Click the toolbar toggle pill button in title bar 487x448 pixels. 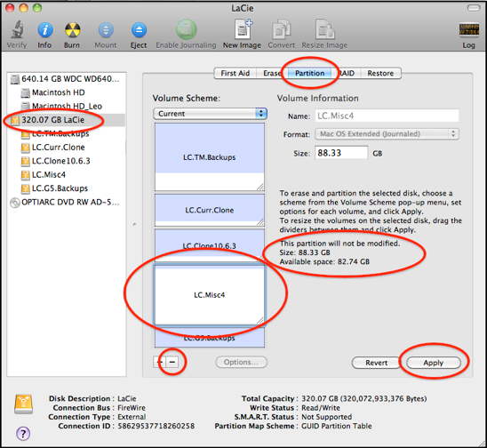pyautogui.click(x=474, y=8)
